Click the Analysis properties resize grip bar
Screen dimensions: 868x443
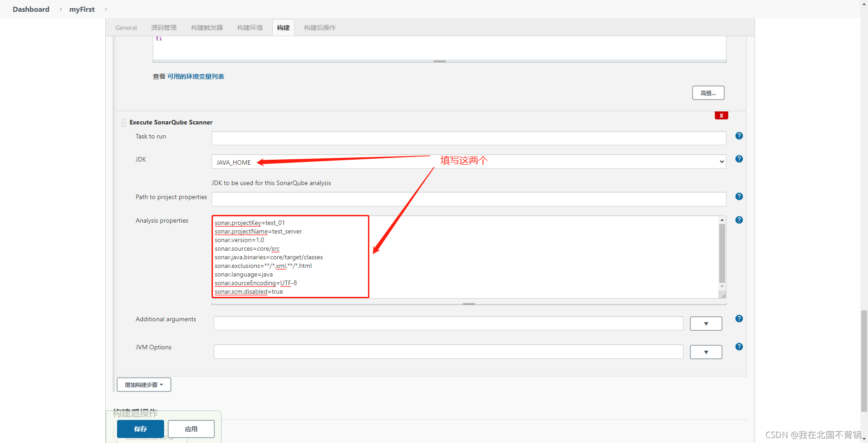point(469,304)
